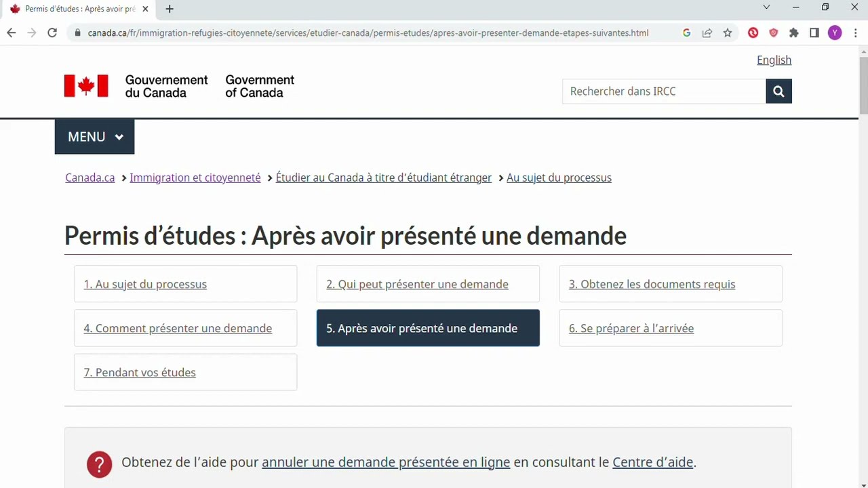This screenshot has height=488, width=868.
Task: Click the red question mark help icon
Action: click(99, 464)
